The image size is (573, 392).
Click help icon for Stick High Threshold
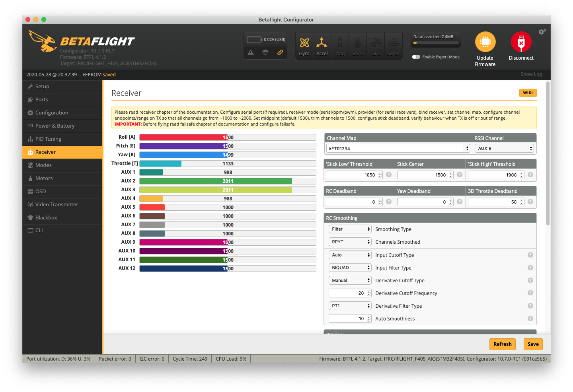coord(530,175)
